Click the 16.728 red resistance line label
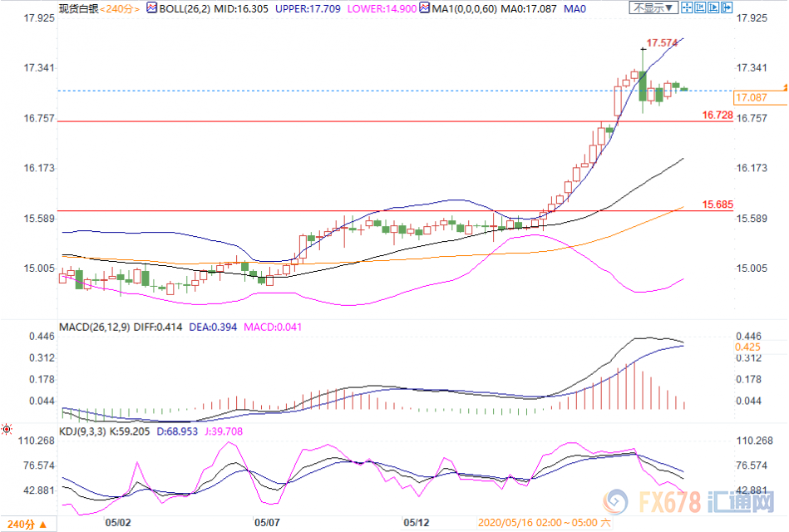 (717, 115)
